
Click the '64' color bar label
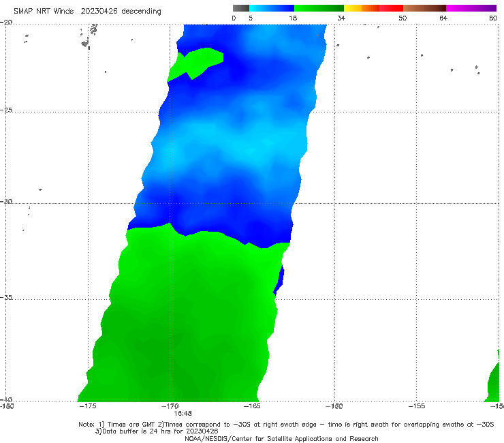pos(443,18)
